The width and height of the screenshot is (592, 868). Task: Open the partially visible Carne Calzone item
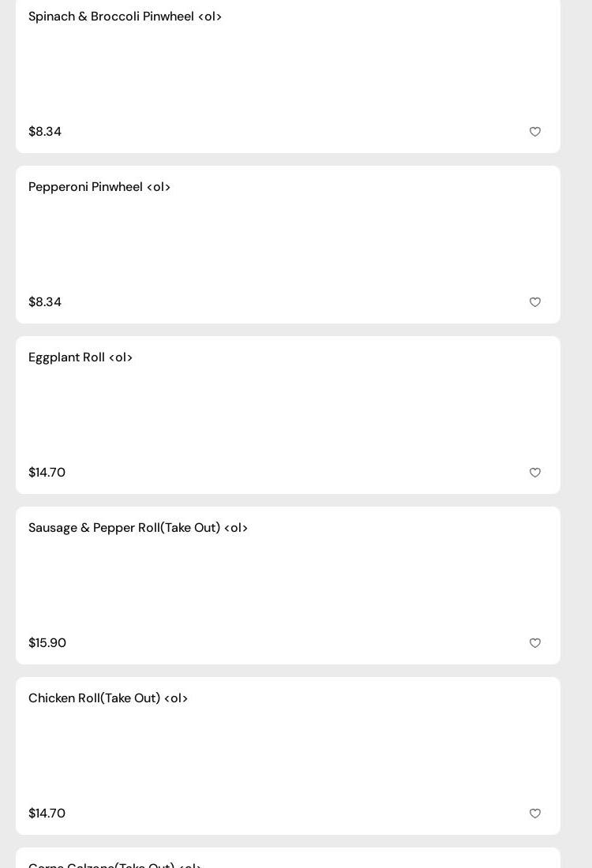pos(115,863)
